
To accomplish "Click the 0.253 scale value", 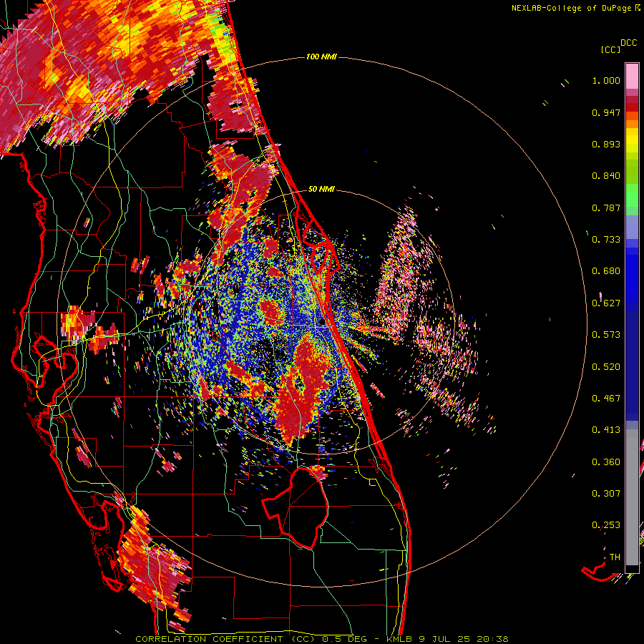I will point(606,525).
